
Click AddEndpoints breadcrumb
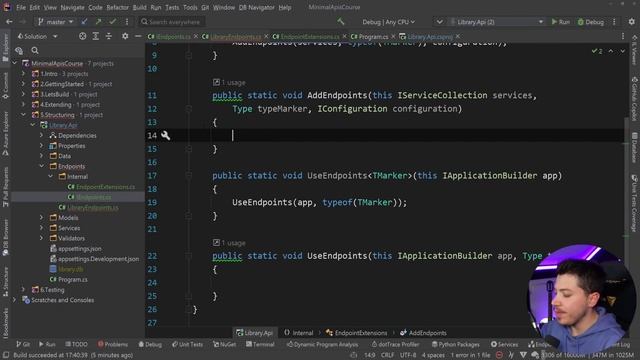(x=423, y=333)
